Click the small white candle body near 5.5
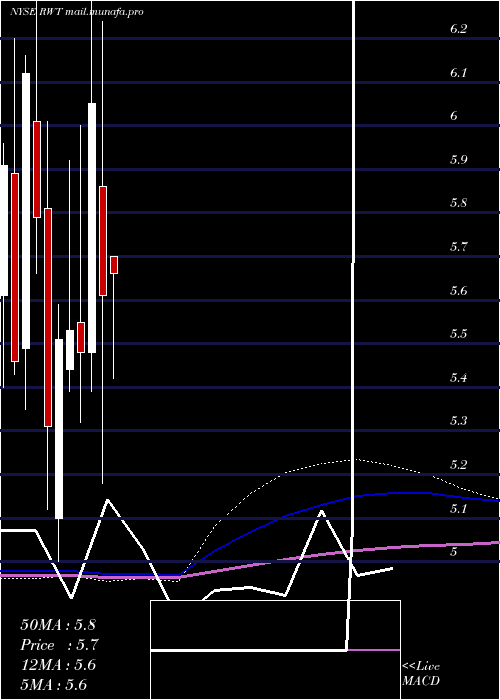Image resolution: width=500 pixels, height=700 pixels. point(70,350)
